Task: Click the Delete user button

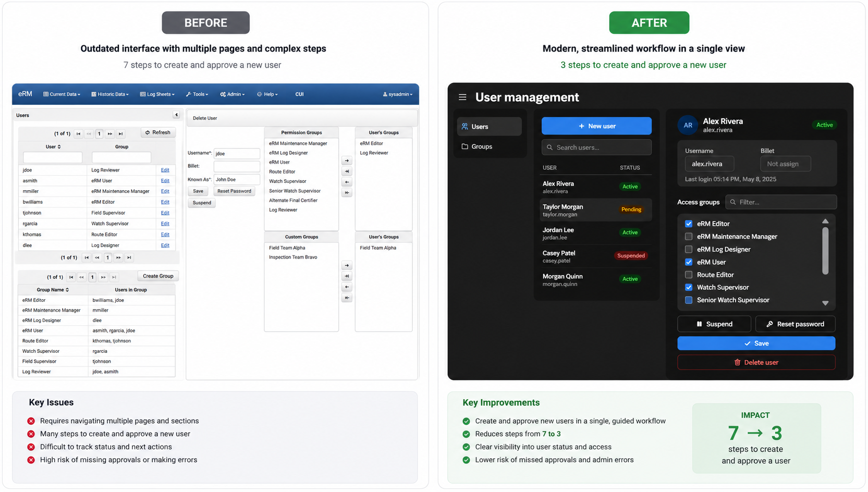Action: [756, 362]
